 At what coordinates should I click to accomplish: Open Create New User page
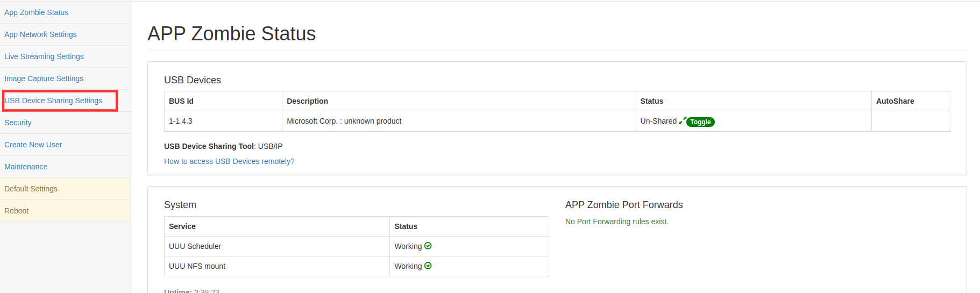point(33,145)
